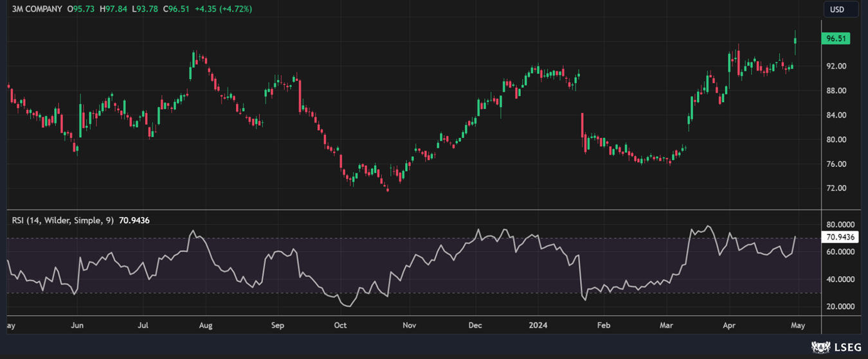This screenshot has height=359, width=868.
Task: Click the 80.0000 RSI scale label
Action: pos(840,225)
